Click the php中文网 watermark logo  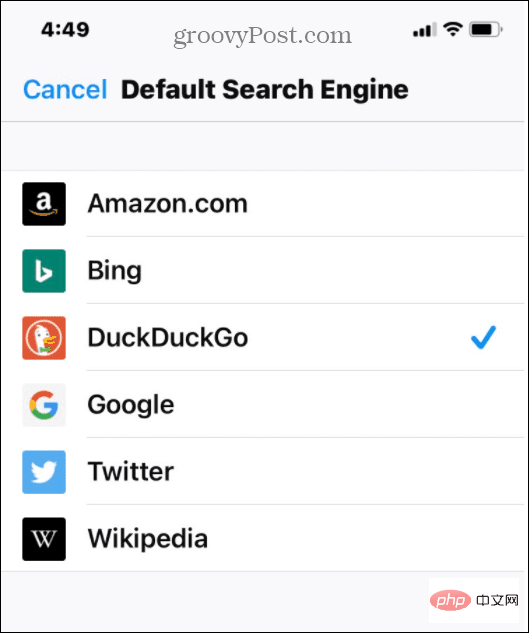[474, 601]
